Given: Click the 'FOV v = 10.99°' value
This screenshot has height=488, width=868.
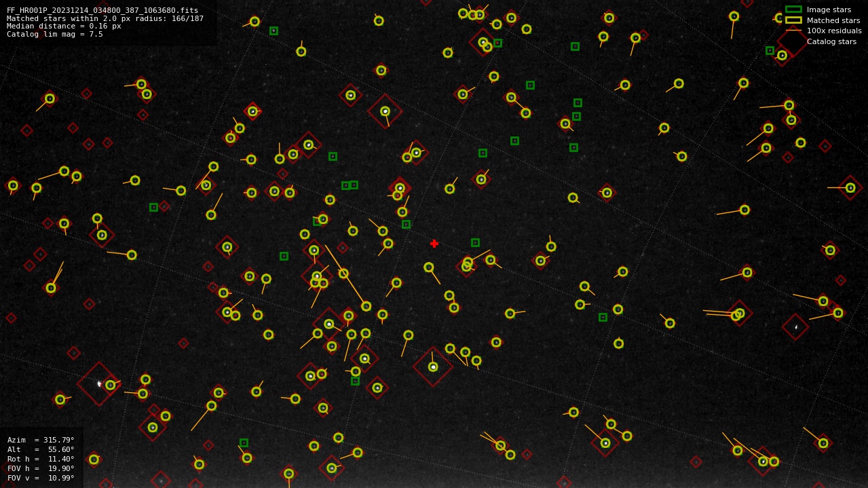Looking at the screenshot, I should 41,478.
